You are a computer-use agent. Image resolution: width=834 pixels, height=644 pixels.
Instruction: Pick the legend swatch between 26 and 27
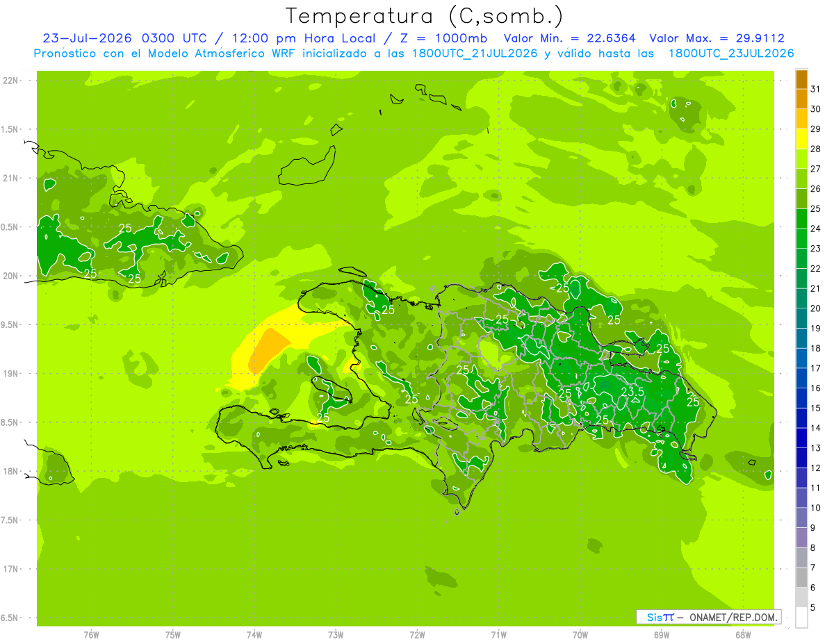click(801, 179)
